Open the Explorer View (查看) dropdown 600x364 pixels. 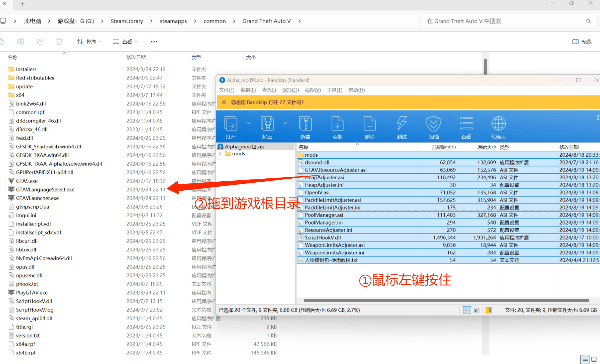pyautogui.click(x=125, y=42)
